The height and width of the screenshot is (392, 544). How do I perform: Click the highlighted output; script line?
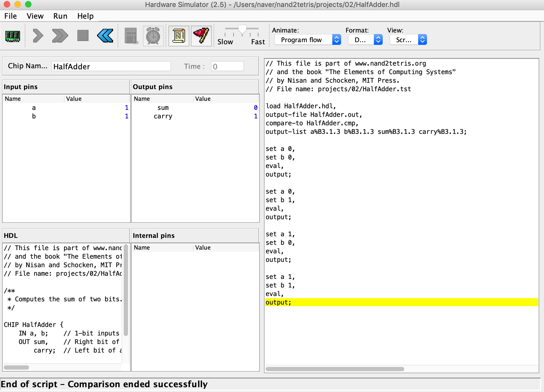[x=401, y=302]
